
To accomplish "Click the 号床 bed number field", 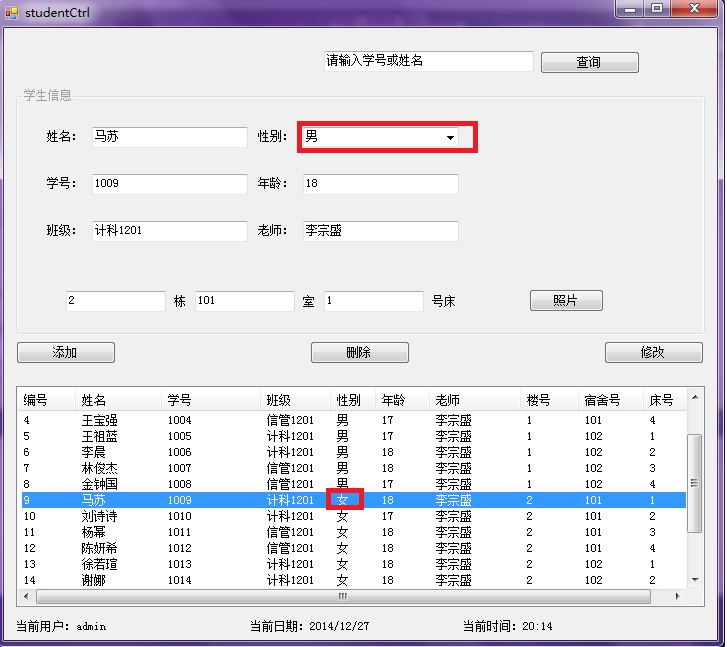I will (x=373, y=301).
